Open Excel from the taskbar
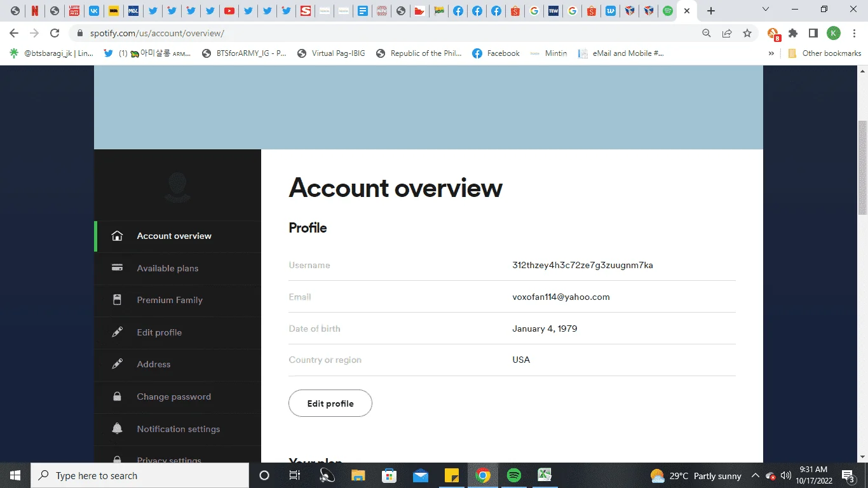The width and height of the screenshot is (868, 488). point(545,475)
